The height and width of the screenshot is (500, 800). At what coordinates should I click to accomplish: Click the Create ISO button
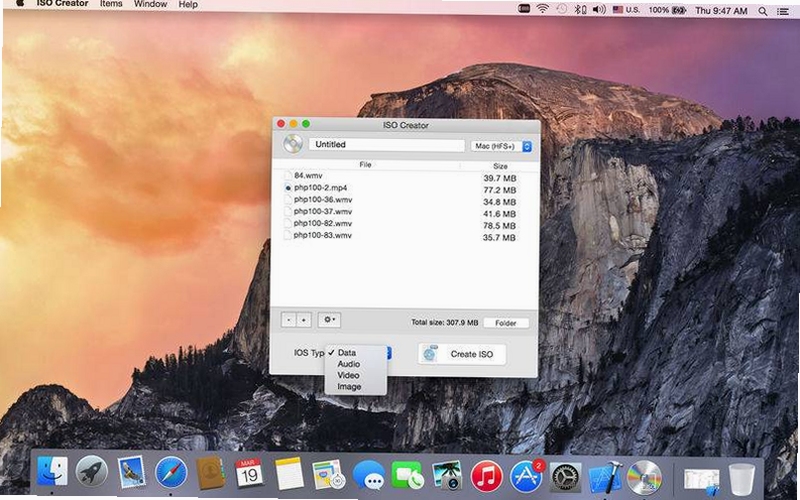point(462,354)
